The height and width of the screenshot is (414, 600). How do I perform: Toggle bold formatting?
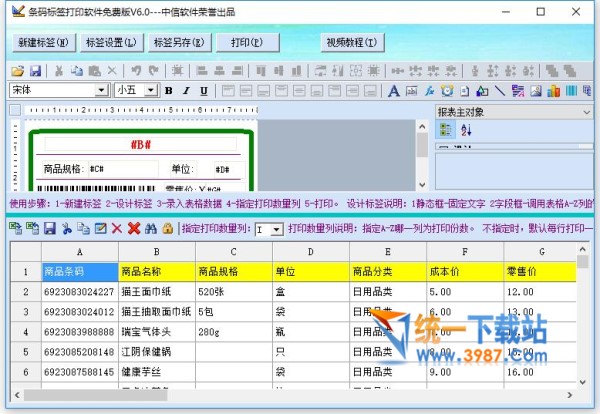coord(168,91)
